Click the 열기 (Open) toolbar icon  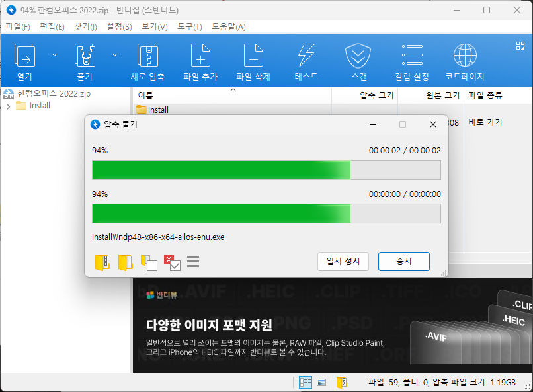[x=24, y=56]
